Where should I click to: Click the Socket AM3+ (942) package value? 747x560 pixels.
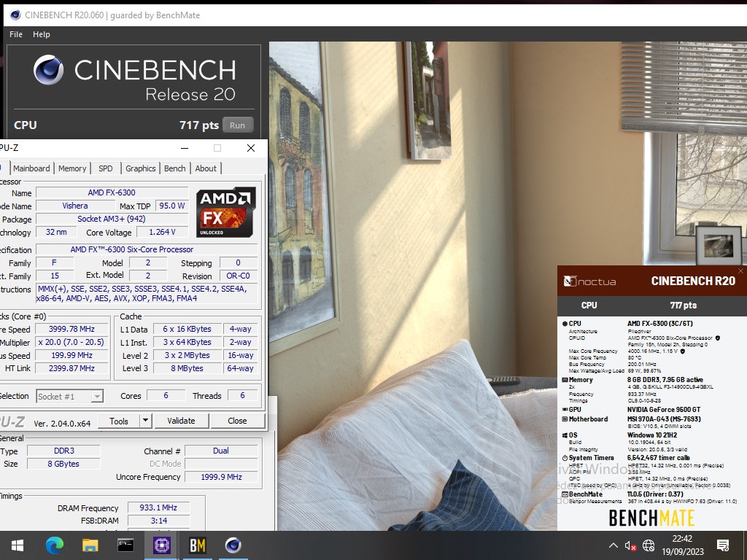(112, 219)
